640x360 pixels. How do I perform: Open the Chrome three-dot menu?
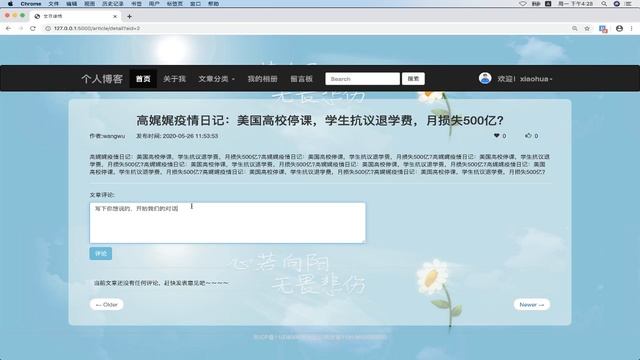point(631,28)
